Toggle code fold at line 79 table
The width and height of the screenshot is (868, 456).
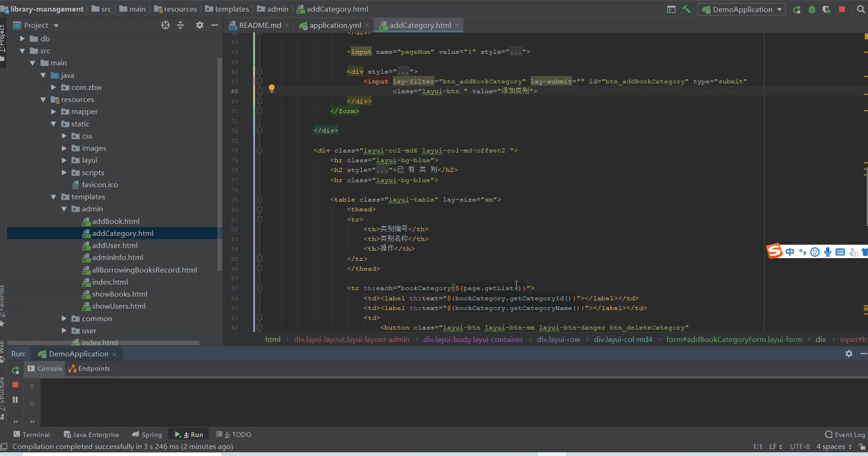click(260, 200)
